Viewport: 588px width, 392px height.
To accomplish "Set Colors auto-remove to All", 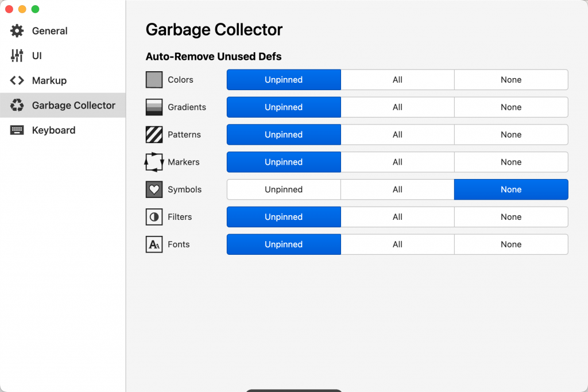I will click(397, 80).
